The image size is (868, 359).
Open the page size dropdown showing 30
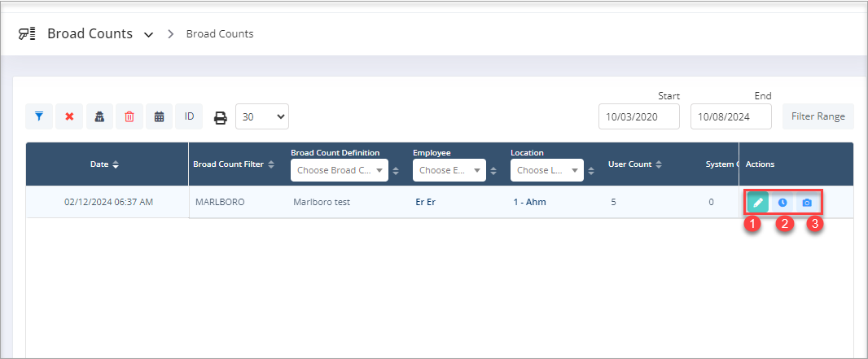tap(262, 116)
